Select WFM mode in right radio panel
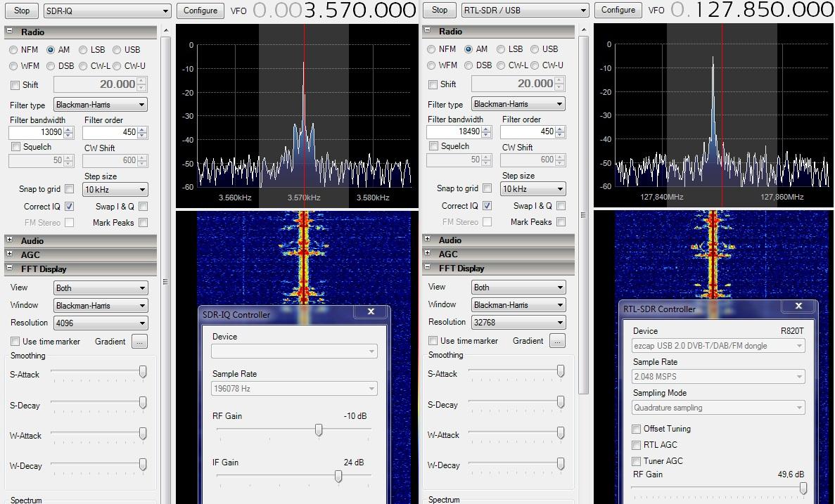This screenshot has height=504, width=835. pyautogui.click(x=432, y=65)
